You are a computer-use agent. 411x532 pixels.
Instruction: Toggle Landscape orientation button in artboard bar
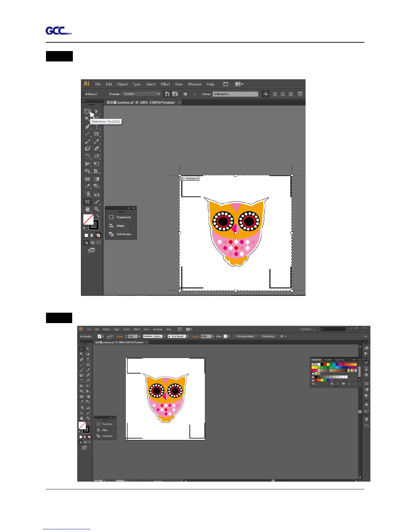(175, 94)
